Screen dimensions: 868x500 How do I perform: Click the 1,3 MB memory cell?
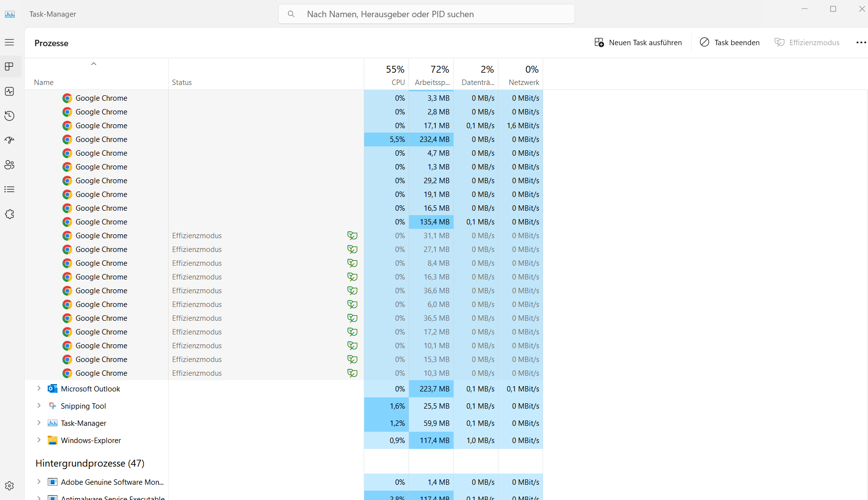point(431,167)
